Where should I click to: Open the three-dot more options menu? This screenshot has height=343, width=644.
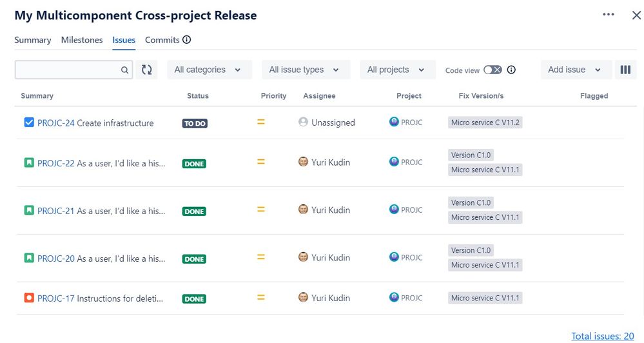click(x=609, y=14)
